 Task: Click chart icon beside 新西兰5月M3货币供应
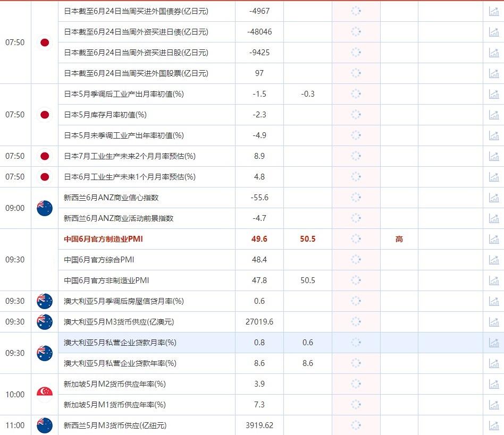(x=493, y=425)
